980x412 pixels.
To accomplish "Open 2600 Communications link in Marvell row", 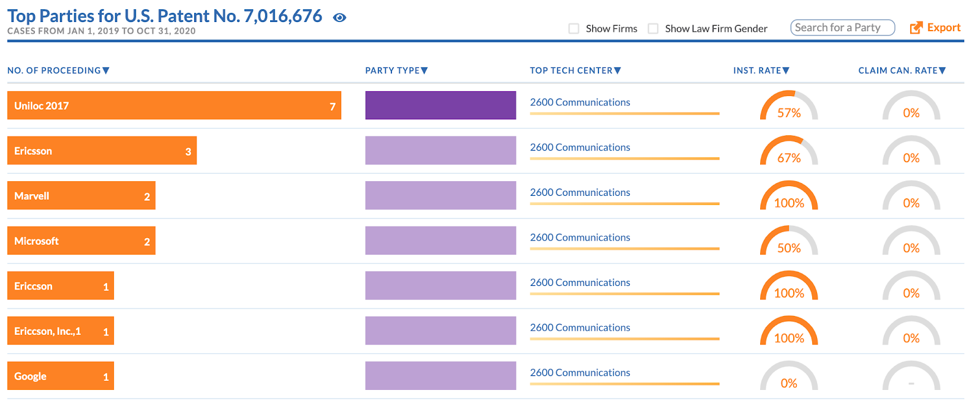I will pyautogui.click(x=580, y=192).
